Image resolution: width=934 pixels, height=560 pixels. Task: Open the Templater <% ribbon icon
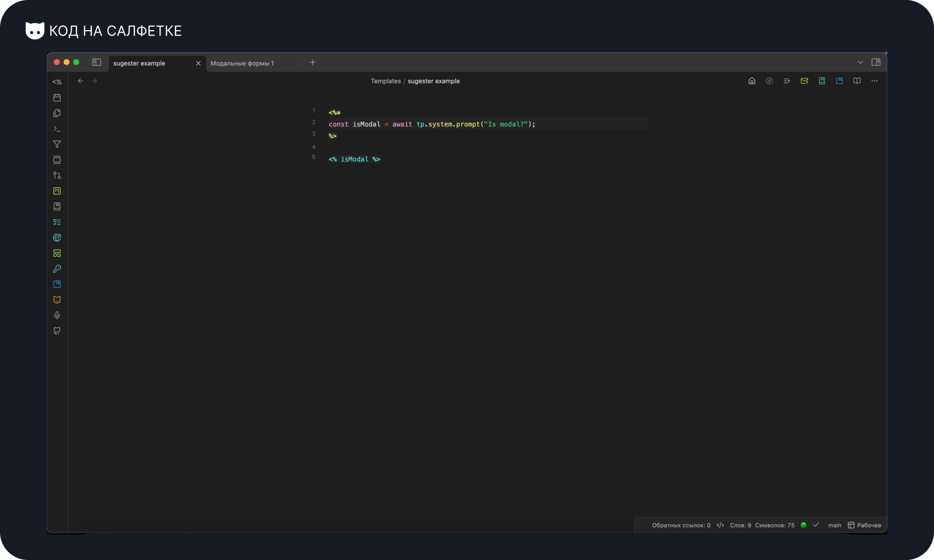coord(57,82)
